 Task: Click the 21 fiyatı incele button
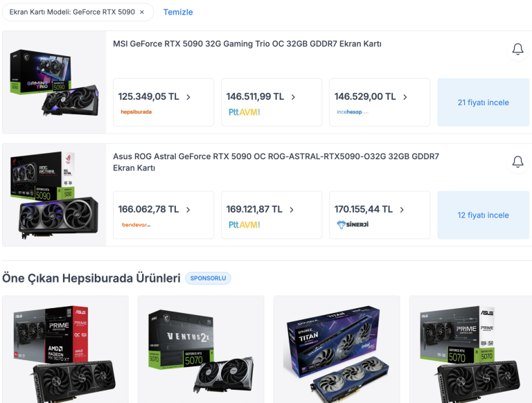(483, 102)
